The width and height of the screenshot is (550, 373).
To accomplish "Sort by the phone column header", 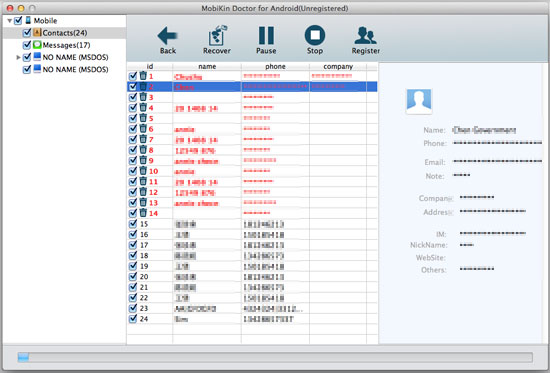I will [275, 66].
